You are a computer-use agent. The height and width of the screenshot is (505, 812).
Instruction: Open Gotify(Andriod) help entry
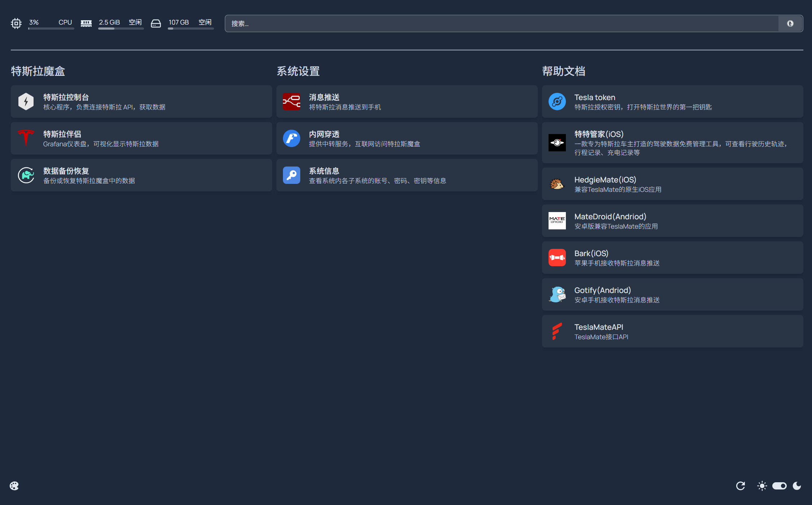[x=673, y=294]
